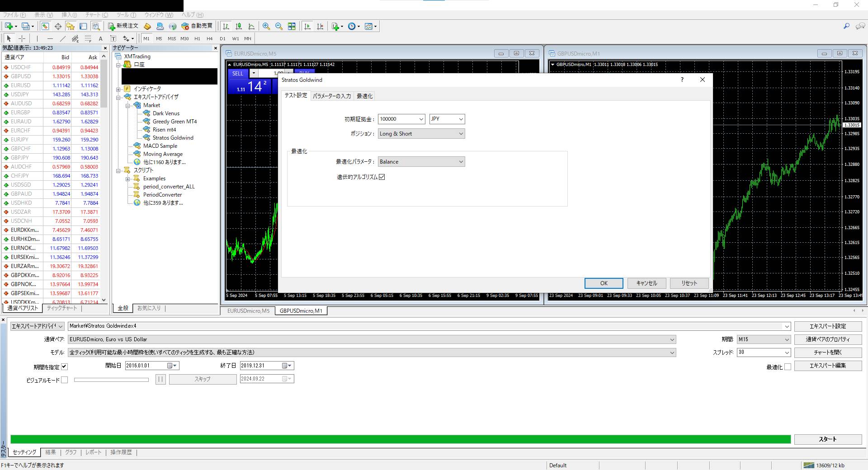
Task: Switch chart to bar chart style
Action: tap(226, 26)
